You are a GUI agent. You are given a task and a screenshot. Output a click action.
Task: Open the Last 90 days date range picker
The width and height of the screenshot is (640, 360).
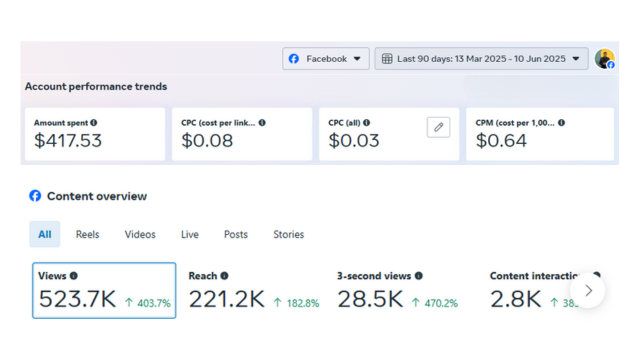[481, 59]
